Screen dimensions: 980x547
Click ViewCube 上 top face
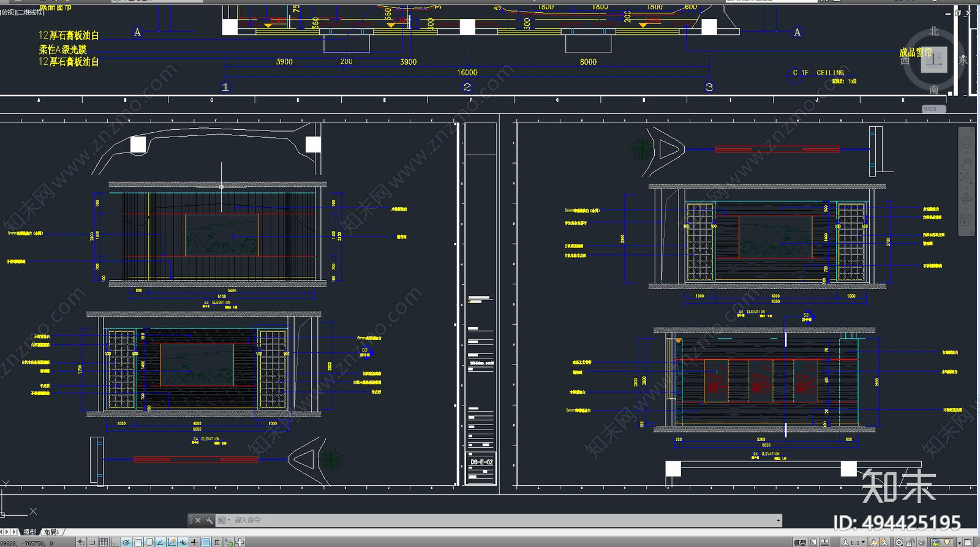934,60
